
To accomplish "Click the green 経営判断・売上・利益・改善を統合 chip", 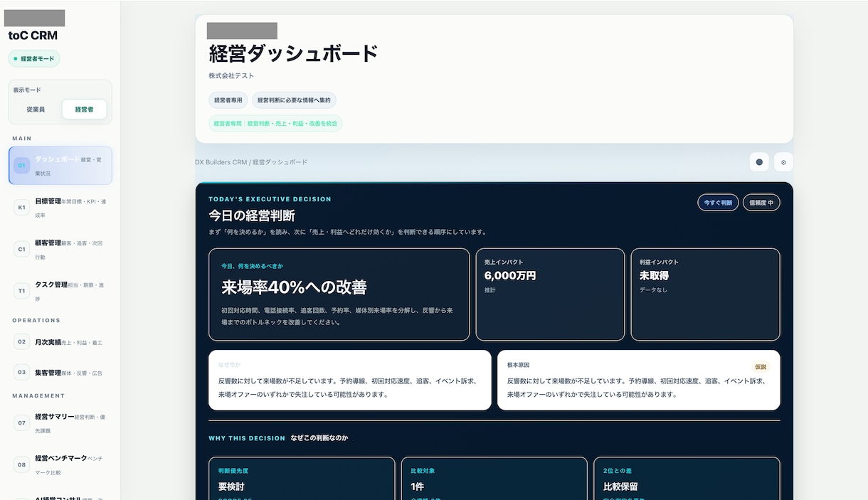I will [275, 124].
